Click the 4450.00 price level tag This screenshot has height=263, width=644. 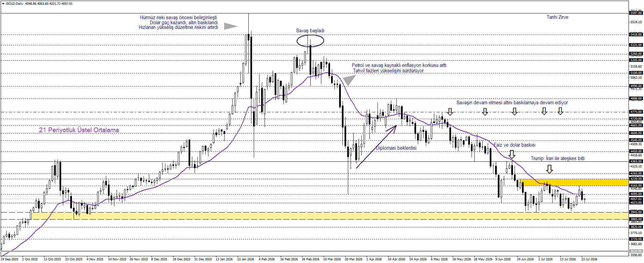point(636,151)
